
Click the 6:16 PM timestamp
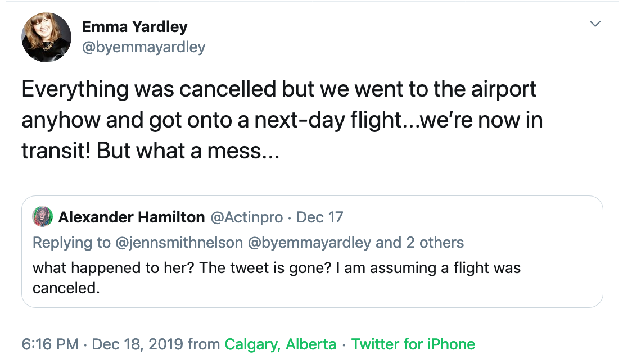[50, 344]
